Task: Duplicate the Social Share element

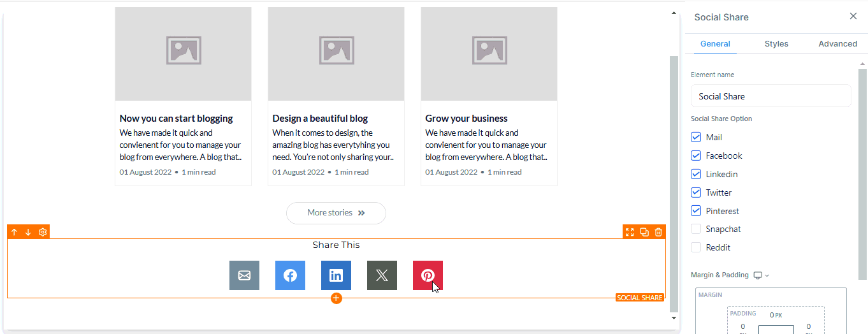Action: pos(644,232)
